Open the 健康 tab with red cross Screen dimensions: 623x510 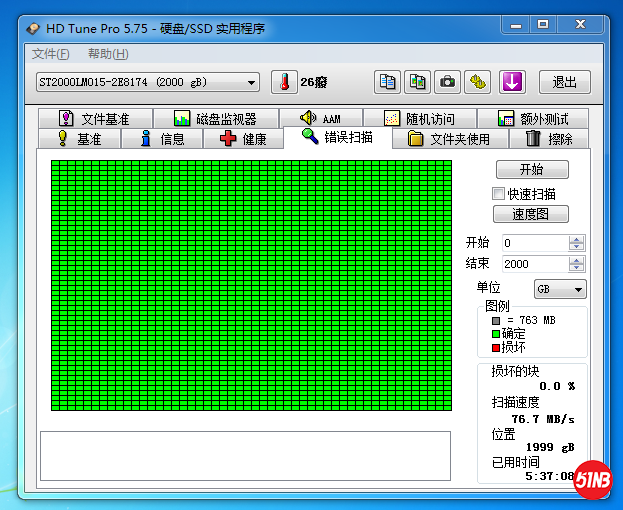pos(243,139)
